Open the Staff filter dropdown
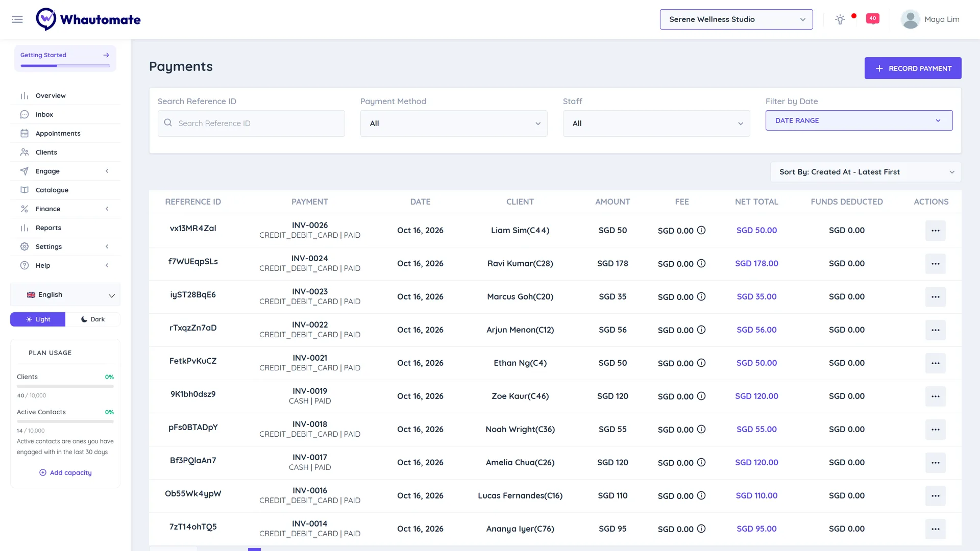The height and width of the screenshot is (551, 980). coord(656,123)
